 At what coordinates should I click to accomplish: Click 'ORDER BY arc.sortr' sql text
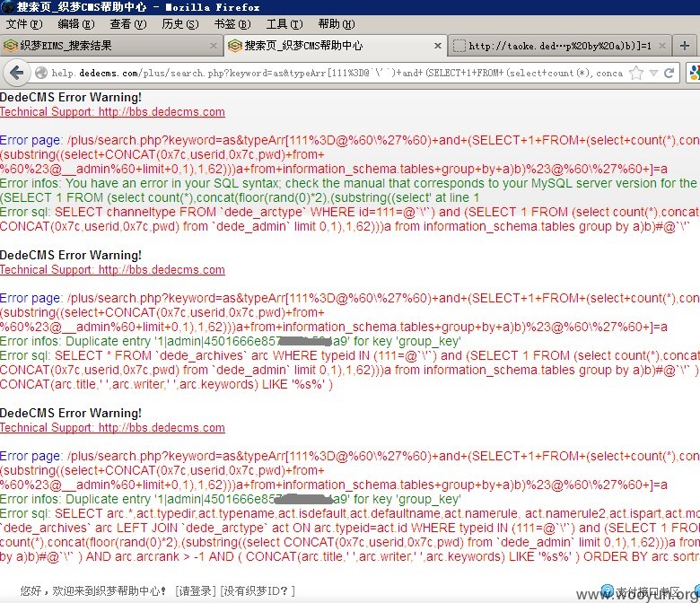point(641,557)
